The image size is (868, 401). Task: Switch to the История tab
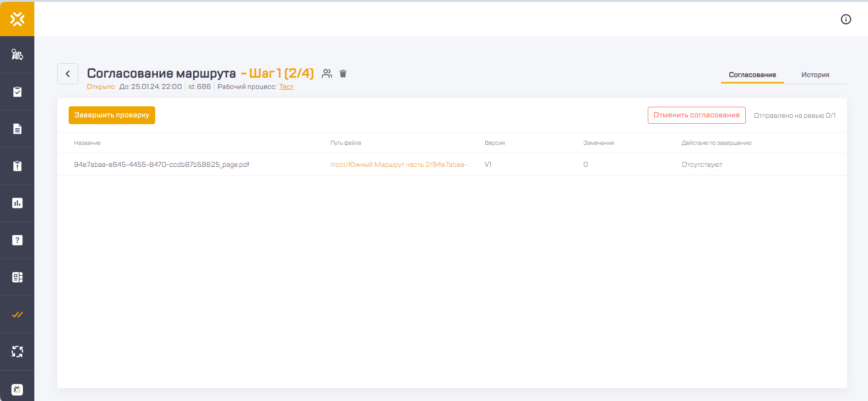point(815,75)
